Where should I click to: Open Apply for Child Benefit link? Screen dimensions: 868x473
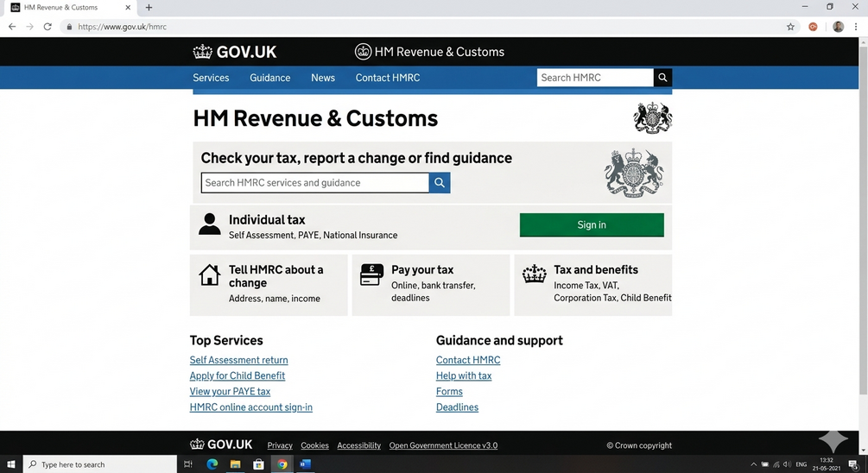click(237, 375)
